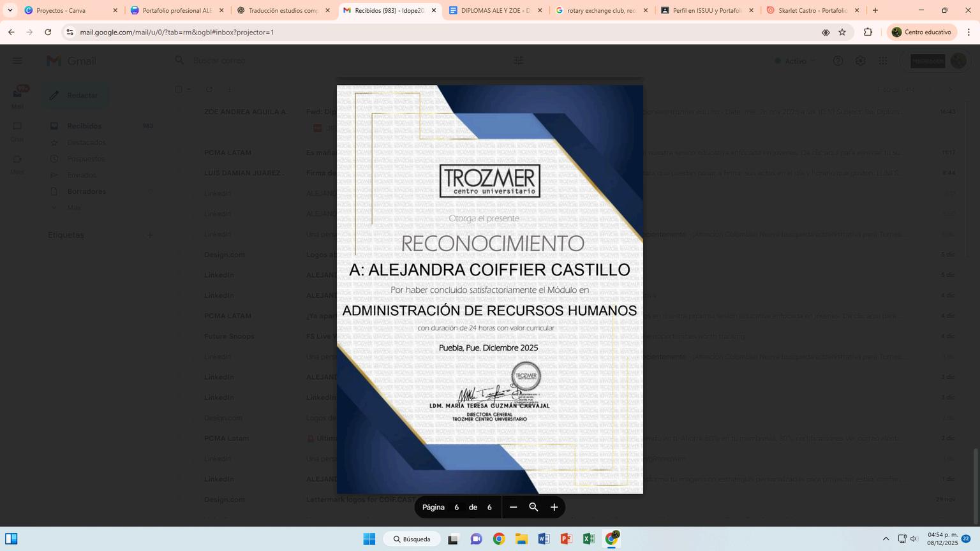The width and height of the screenshot is (980, 551).
Task: Open Enviados folder
Action: [x=101, y=175]
